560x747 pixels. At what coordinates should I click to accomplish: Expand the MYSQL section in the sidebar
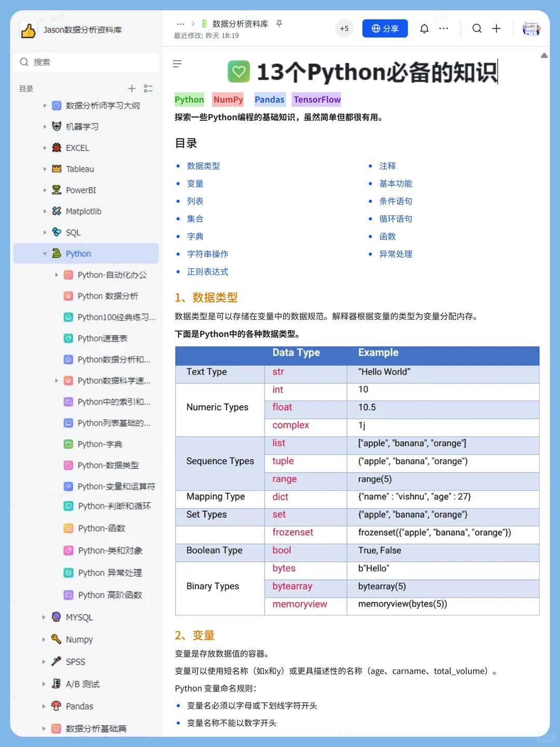[x=44, y=617]
